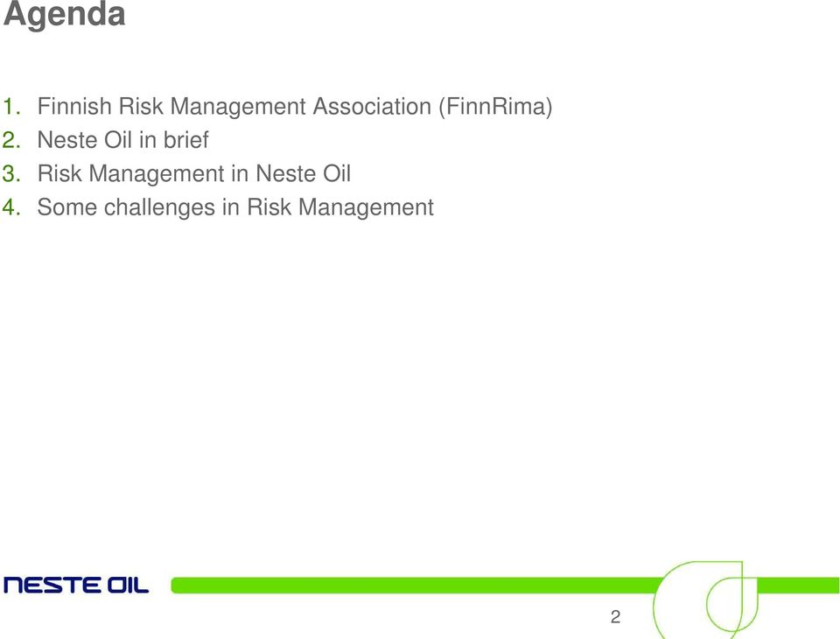Image resolution: width=840 pixels, height=639 pixels.
Task: Click the OIL part of the logo
Action: (x=128, y=586)
